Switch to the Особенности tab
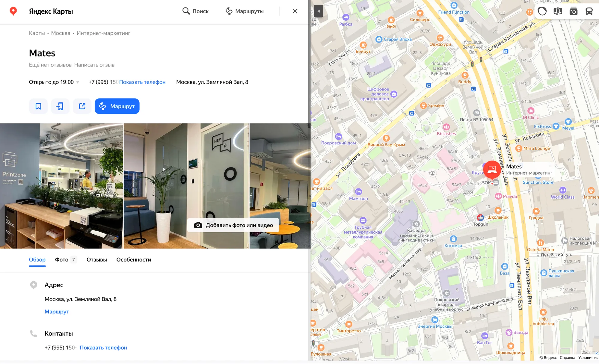Image resolution: width=599 pixels, height=364 pixels. (x=134, y=259)
